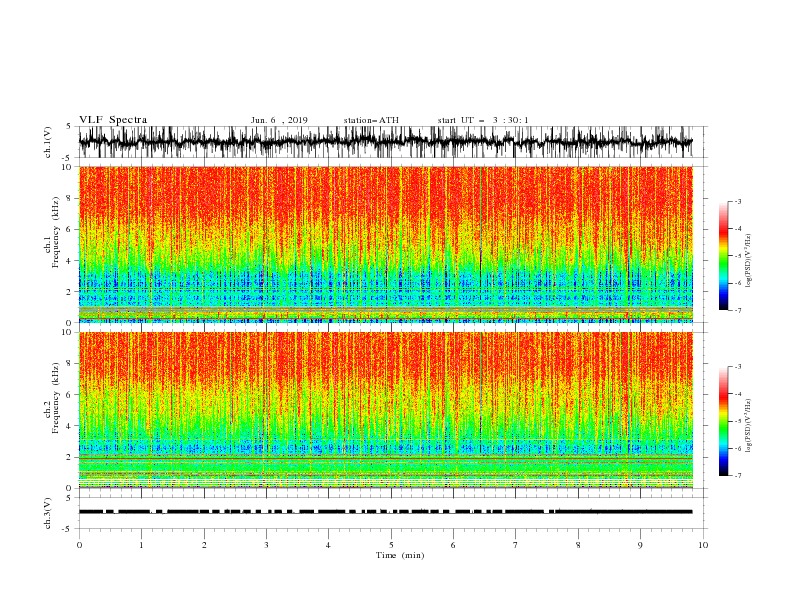Select the date text "Jun. 6 , 2019"

click(x=279, y=120)
